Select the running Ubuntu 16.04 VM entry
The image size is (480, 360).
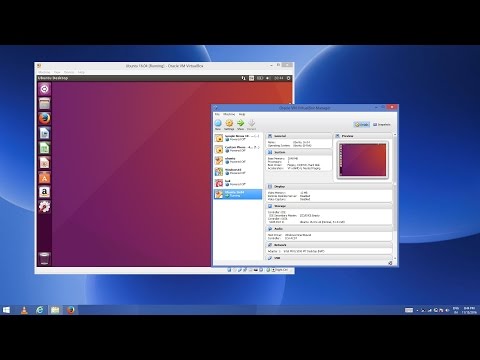(238, 194)
